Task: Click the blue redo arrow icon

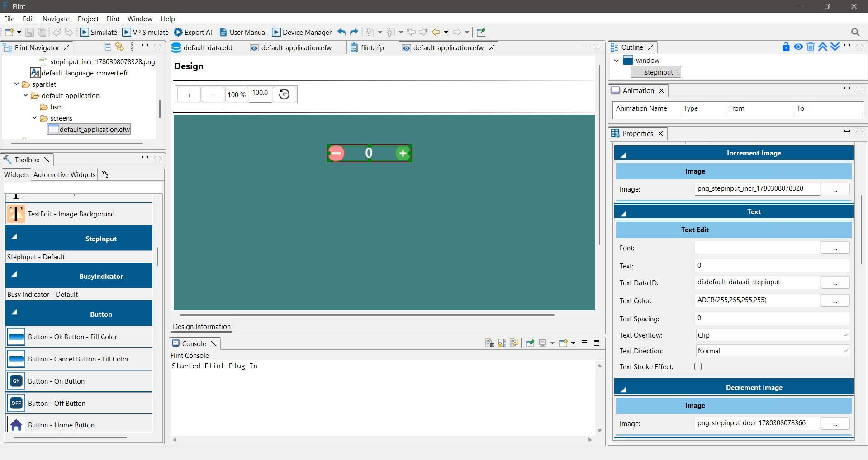Action: [x=354, y=32]
